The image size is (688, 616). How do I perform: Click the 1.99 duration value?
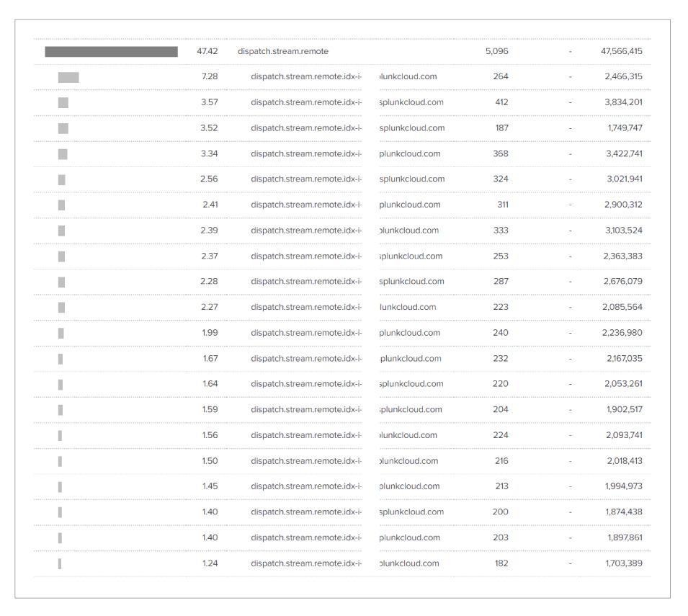pyautogui.click(x=210, y=333)
